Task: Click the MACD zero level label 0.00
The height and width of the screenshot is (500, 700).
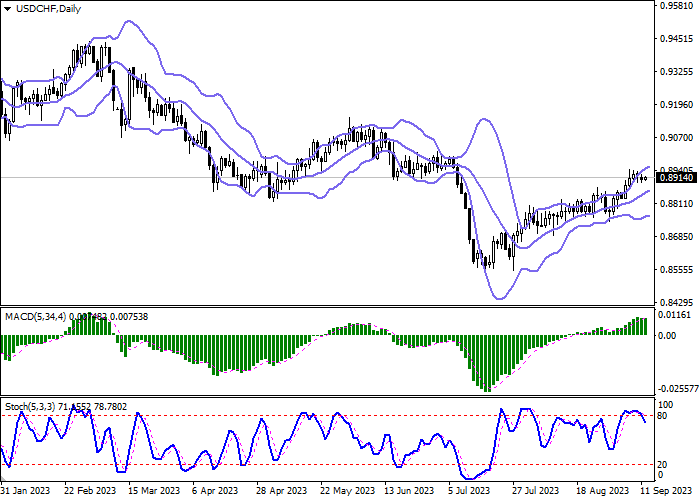Action: (x=668, y=335)
